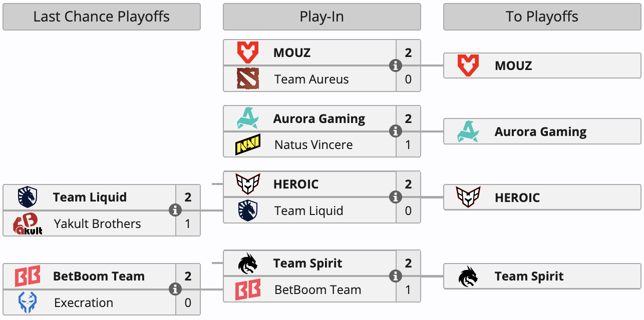
Task: Click the Execration team logo
Action: [x=28, y=303]
